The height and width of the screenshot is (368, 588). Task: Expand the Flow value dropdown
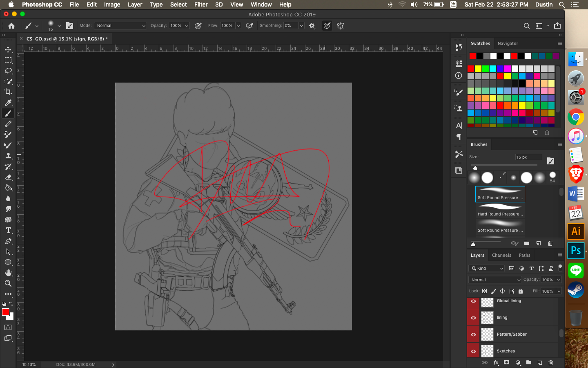(x=238, y=26)
